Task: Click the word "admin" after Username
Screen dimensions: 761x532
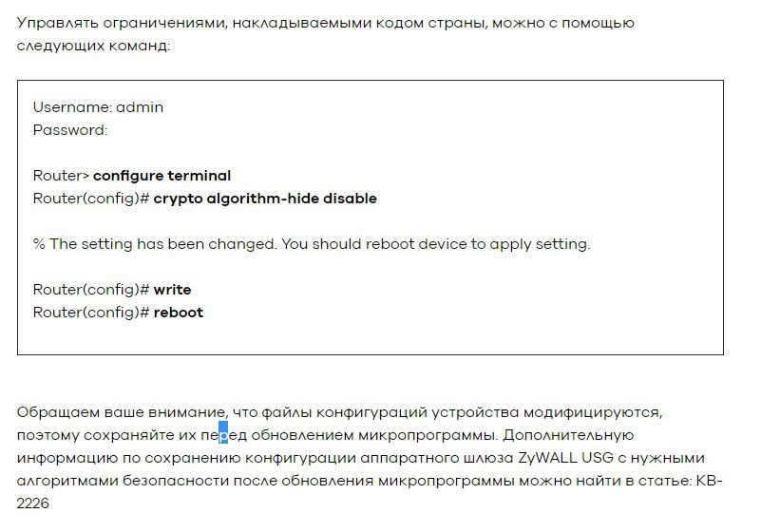Action: 140,107
